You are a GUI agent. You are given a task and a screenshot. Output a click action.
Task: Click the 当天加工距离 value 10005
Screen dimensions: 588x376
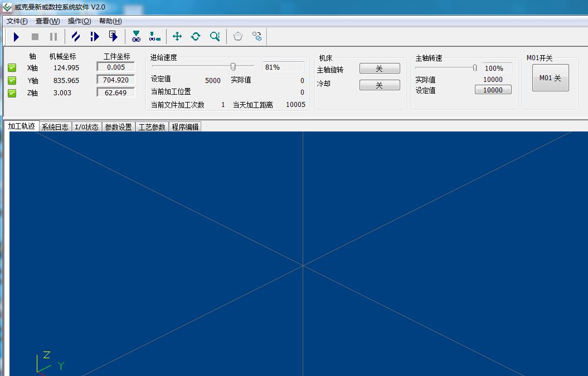click(295, 105)
